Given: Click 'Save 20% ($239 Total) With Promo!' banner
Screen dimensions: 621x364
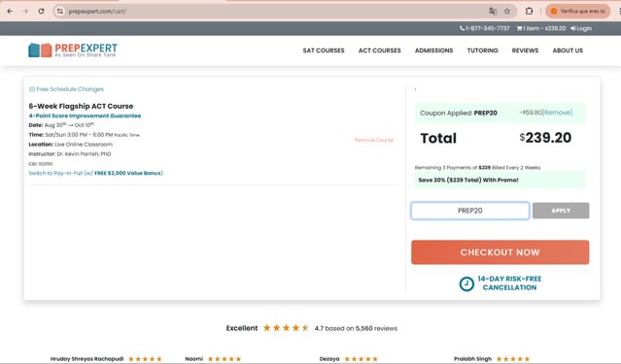Looking at the screenshot, I should 500,180.
